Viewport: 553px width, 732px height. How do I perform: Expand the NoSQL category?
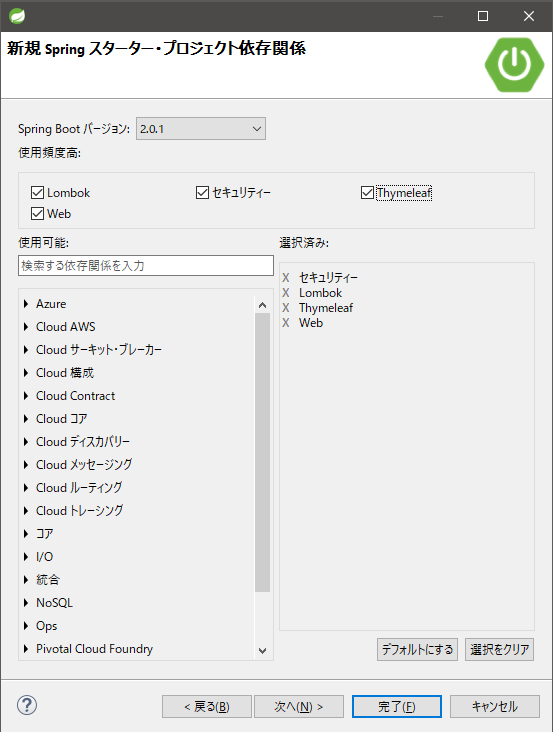pos(26,603)
